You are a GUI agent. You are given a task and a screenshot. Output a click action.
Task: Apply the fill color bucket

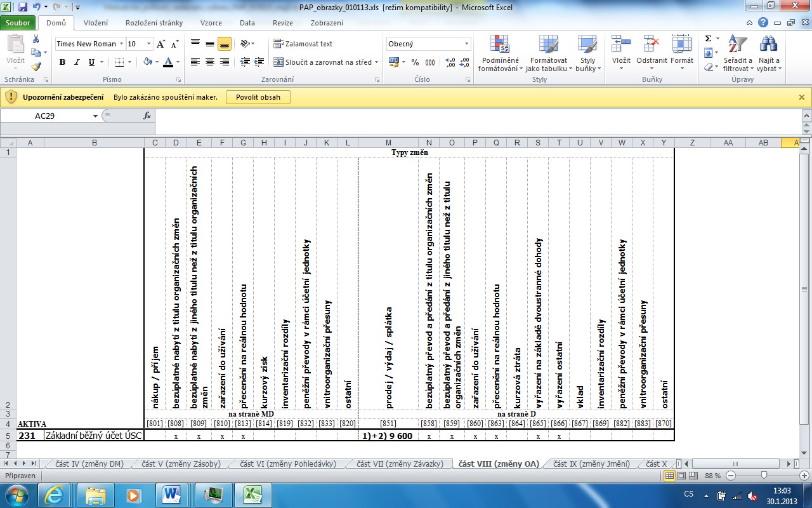pos(147,62)
